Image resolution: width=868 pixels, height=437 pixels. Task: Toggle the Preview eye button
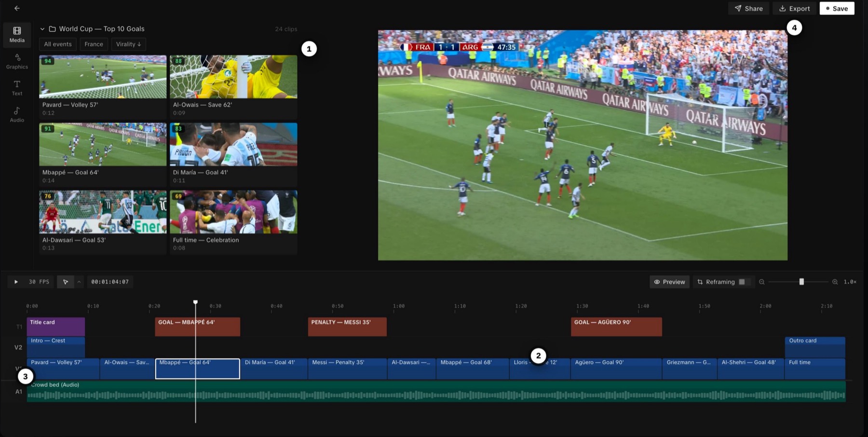pyautogui.click(x=669, y=282)
